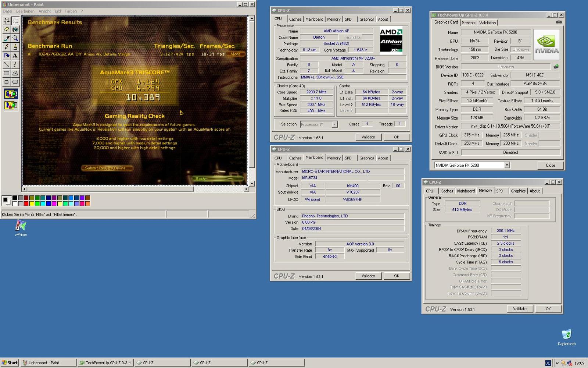Switch to the Sensors tab in GPU-Z
Screen dimensions: 588x368
[x=469, y=22]
